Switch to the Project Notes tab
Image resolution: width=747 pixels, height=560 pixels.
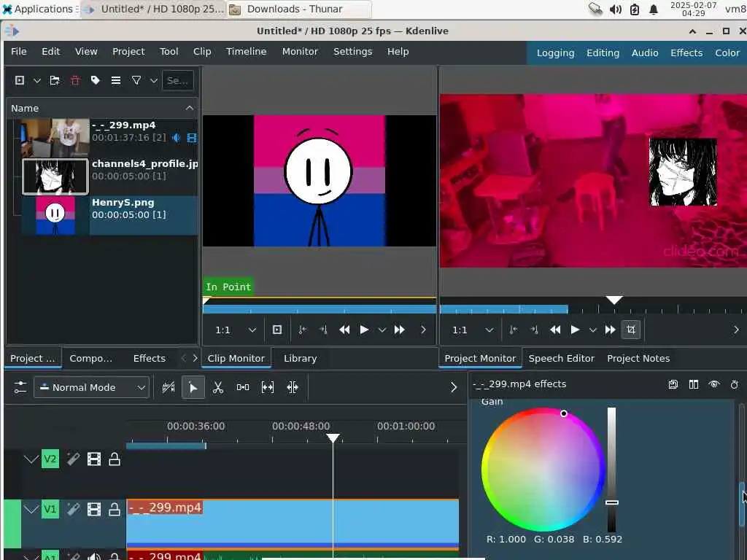click(x=638, y=359)
